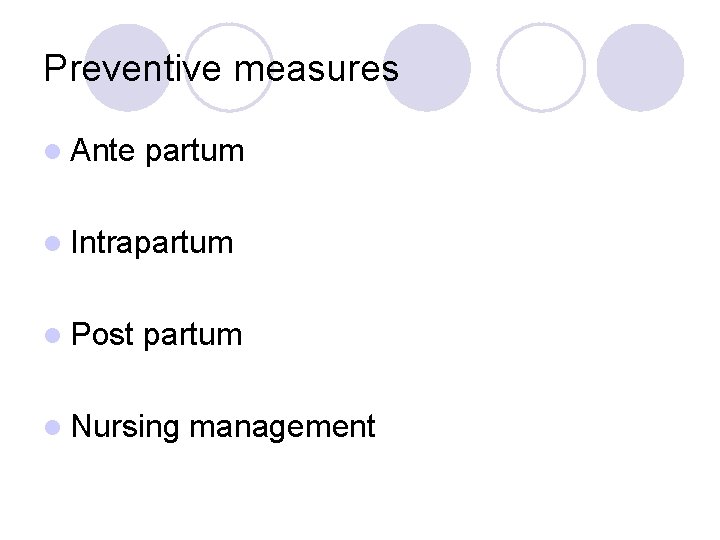This screenshot has width=720, height=540.
Task: Click the word "Post" in the third bullet
Action: pyautogui.click(x=103, y=334)
